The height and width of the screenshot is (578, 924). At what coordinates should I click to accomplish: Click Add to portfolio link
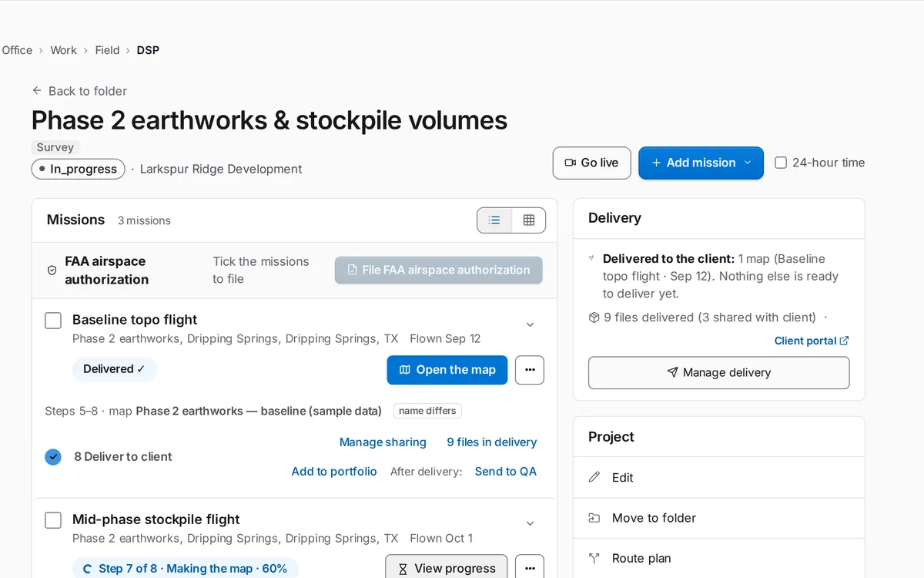tap(334, 472)
